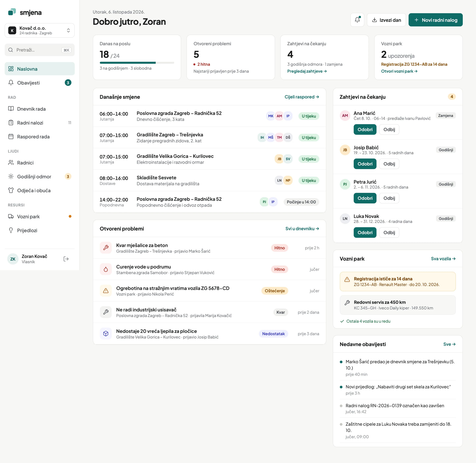Open Svi u dnevniku link
This screenshot has width=476, height=463.
(302, 229)
